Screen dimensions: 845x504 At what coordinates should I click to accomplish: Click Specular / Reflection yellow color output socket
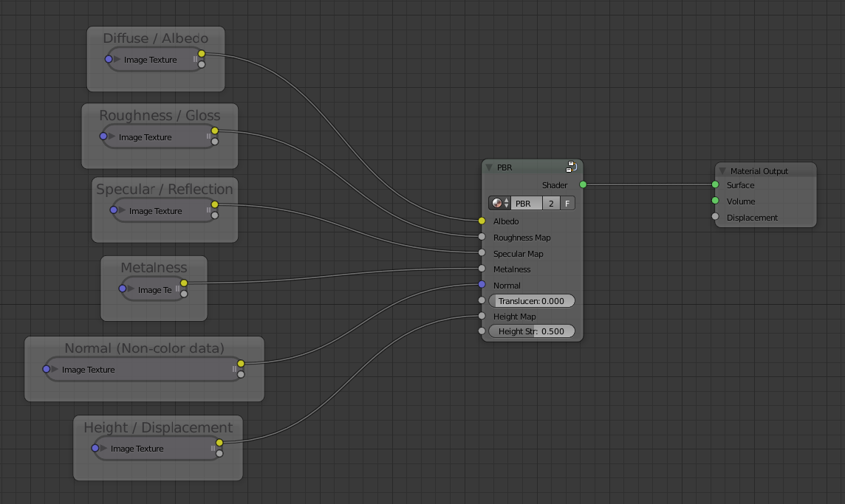click(215, 204)
